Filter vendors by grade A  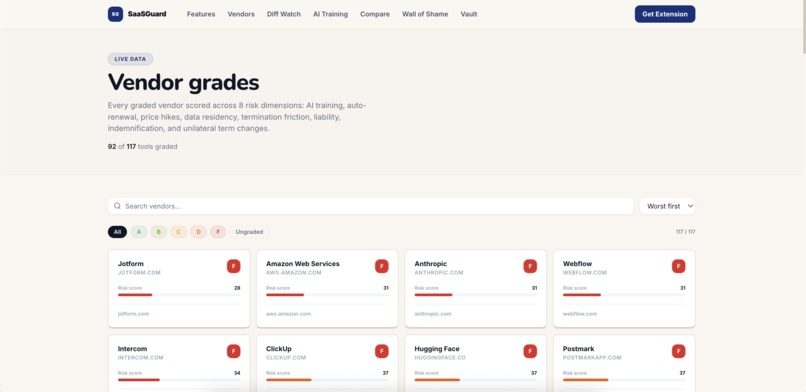click(139, 232)
